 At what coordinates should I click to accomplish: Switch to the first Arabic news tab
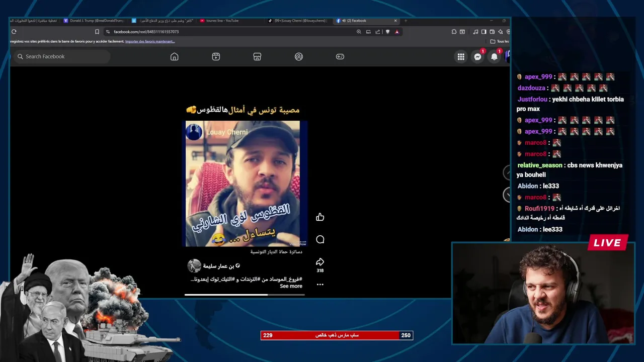34,21
